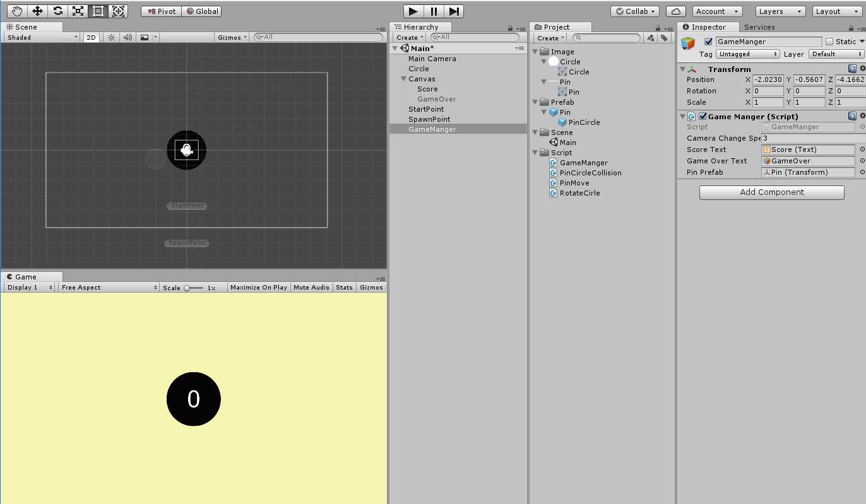Open Transform component settings gear
The image size is (866, 504).
(862, 69)
